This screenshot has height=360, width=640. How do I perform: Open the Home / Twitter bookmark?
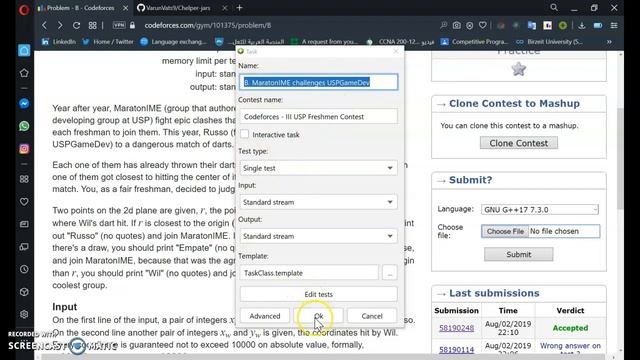[108, 42]
